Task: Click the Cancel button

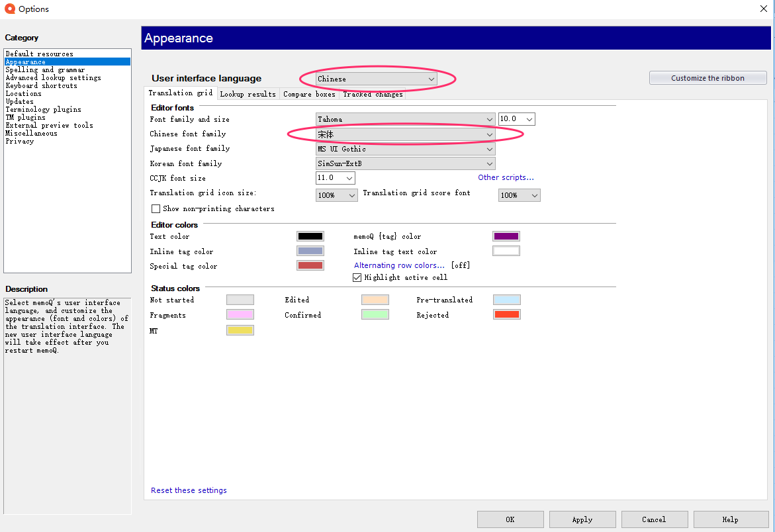Action: coord(655,519)
